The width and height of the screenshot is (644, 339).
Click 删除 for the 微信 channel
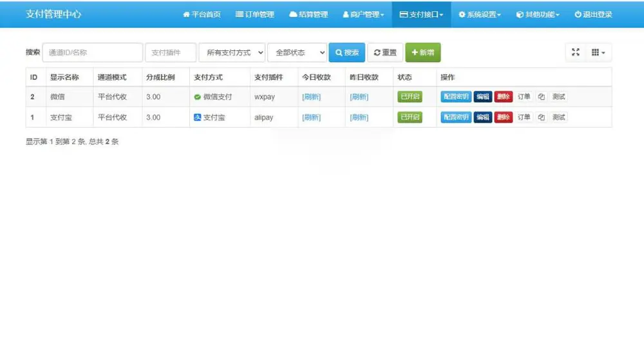[x=503, y=97]
